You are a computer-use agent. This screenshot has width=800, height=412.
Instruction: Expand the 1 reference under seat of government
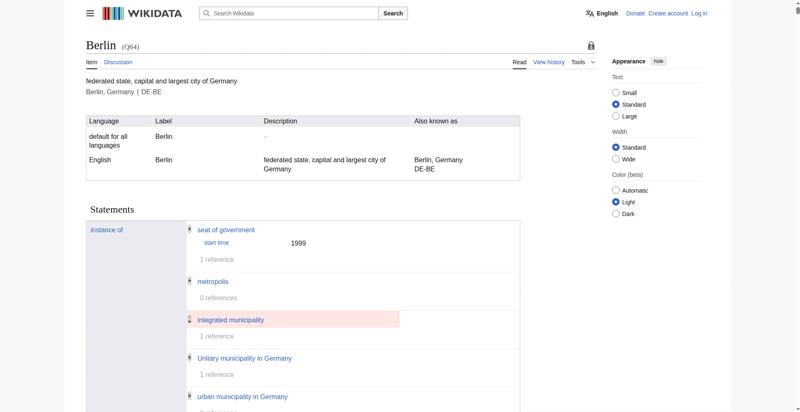coord(216,259)
